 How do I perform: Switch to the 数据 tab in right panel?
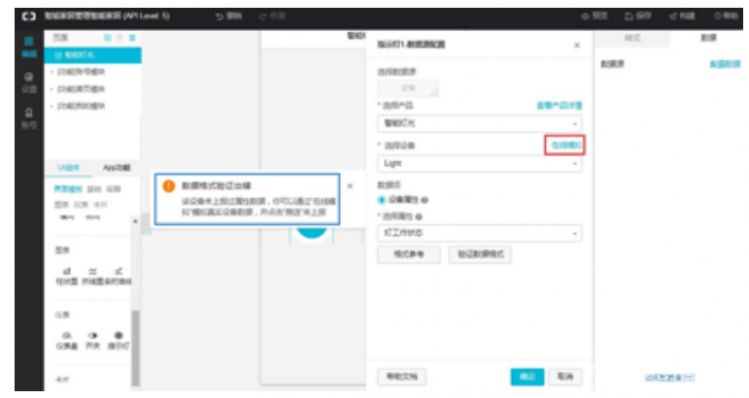[x=708, y=38]
